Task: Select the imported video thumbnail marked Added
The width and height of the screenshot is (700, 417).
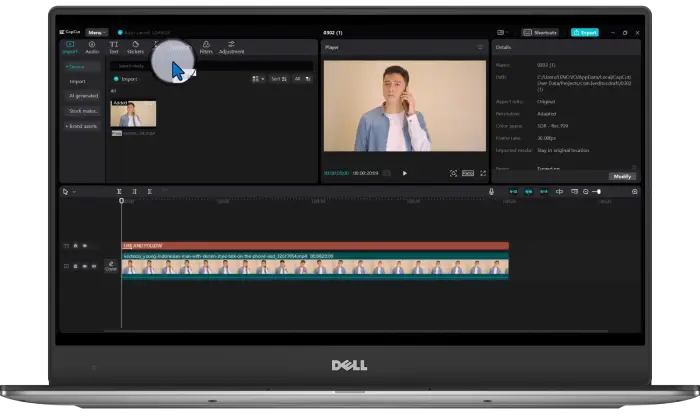Action: coord(133,113)
